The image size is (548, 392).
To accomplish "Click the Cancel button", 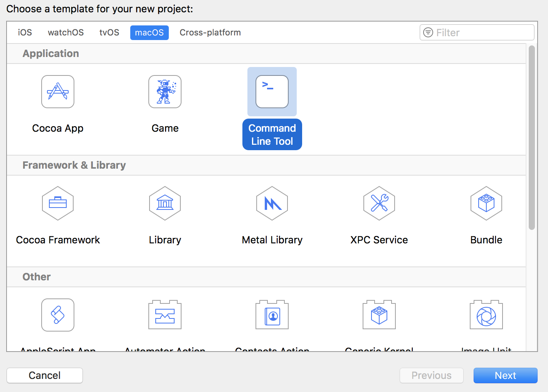I will (45, 375).
